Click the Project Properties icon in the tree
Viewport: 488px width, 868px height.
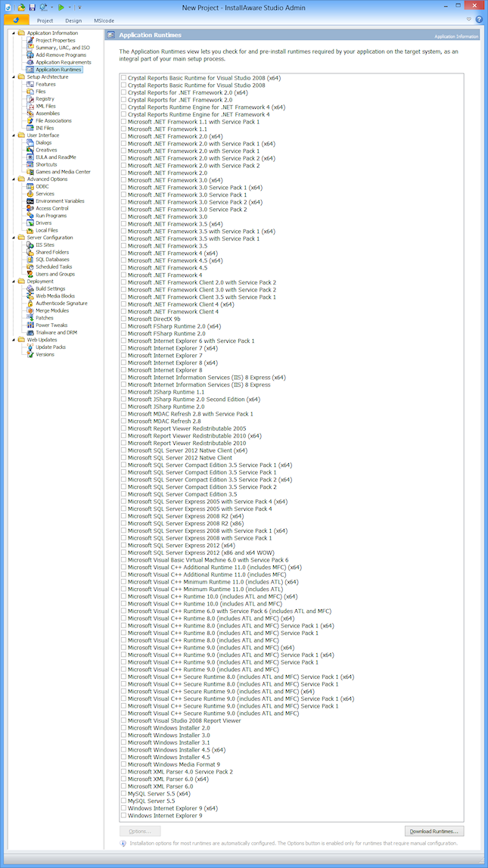[31, 40]
